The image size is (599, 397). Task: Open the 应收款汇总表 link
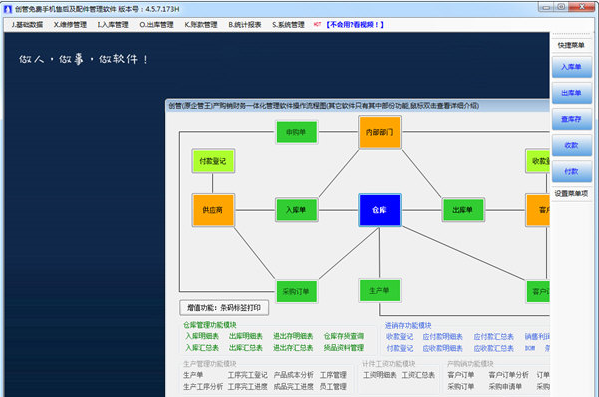(x=494, y=348)
